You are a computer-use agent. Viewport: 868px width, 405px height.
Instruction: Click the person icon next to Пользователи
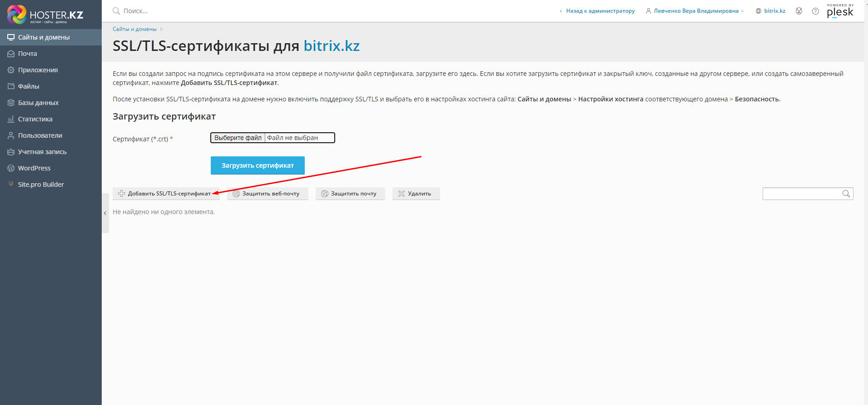click(x=11, y=135)
